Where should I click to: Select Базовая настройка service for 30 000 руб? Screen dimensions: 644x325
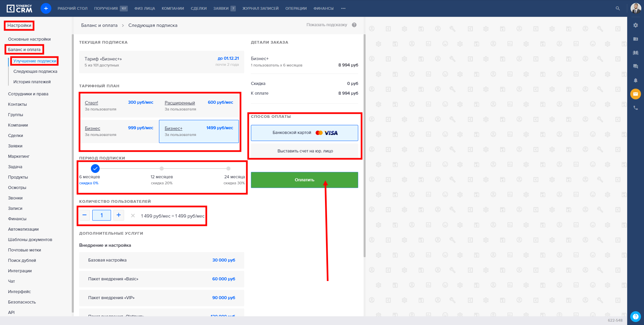coord(162,260)
